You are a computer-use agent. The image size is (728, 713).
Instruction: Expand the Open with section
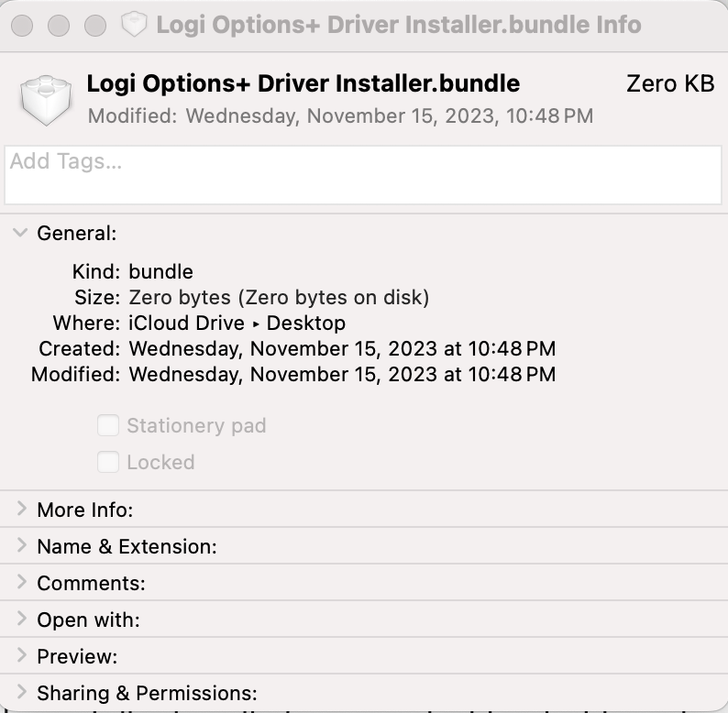pos(21,620)
